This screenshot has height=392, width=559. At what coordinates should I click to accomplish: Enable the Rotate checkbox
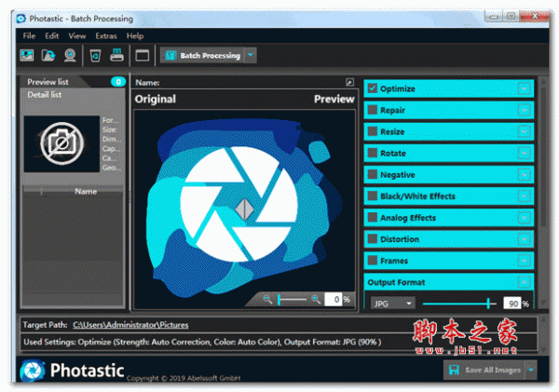(372, 153)
